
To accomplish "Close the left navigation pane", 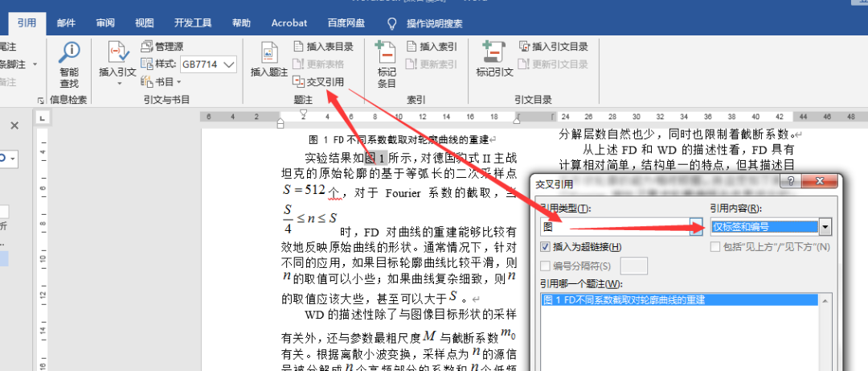I will click(x=14, y=126).
